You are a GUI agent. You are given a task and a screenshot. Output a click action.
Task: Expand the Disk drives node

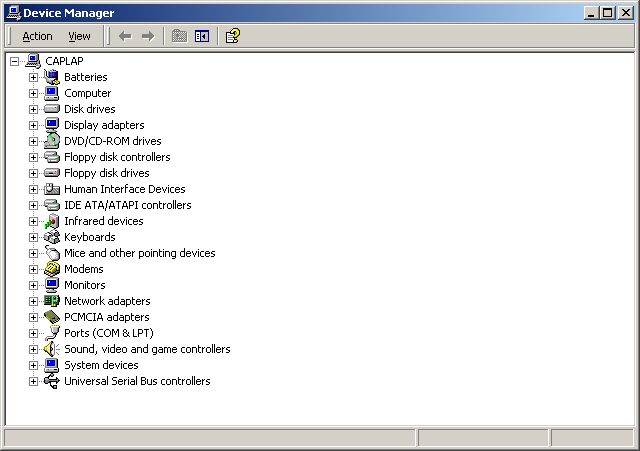(x=33, y=109)
